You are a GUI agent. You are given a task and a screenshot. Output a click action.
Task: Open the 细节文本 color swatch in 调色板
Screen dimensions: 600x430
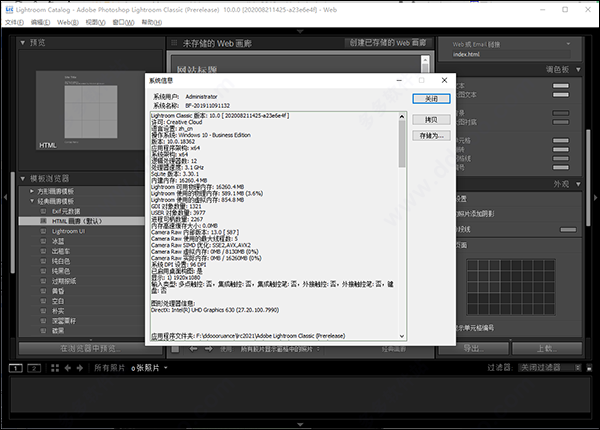pos(561,94)
